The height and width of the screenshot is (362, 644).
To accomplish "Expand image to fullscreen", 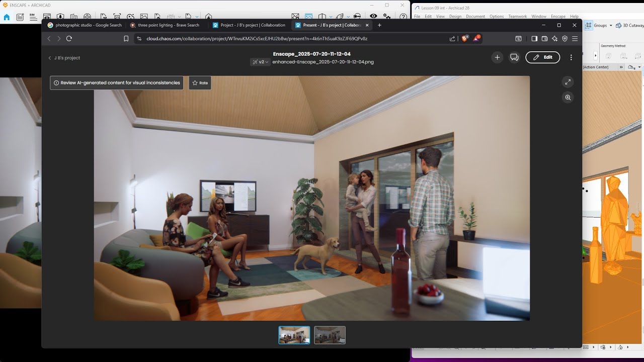I will tap(568, 81).
